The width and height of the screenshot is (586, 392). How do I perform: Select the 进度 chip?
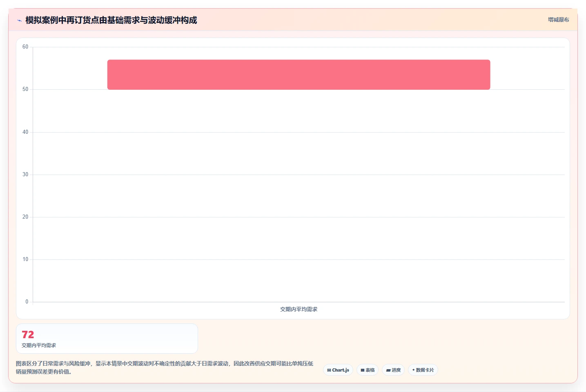[393, 370]
